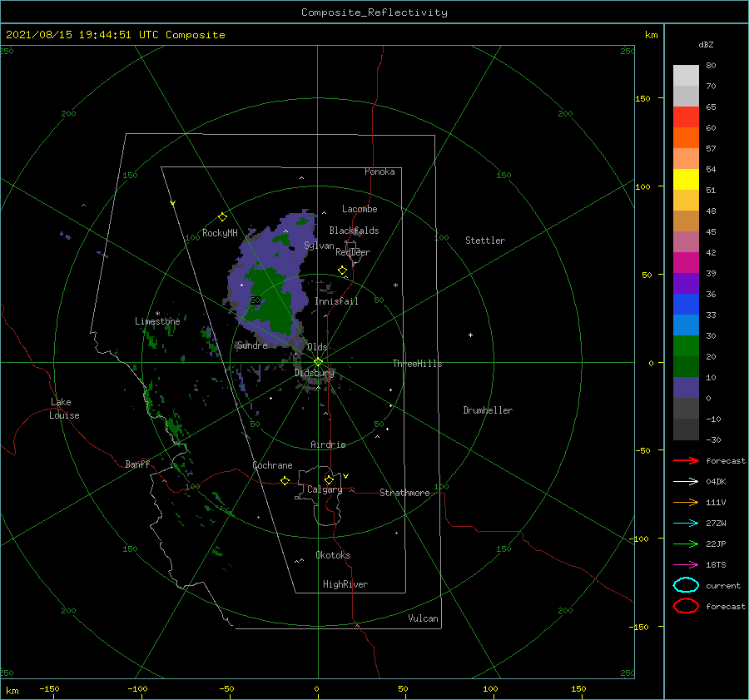This screenshot has width=749, height=700.
Task: Click the Strathmore label
Action: tap(405, 493)
